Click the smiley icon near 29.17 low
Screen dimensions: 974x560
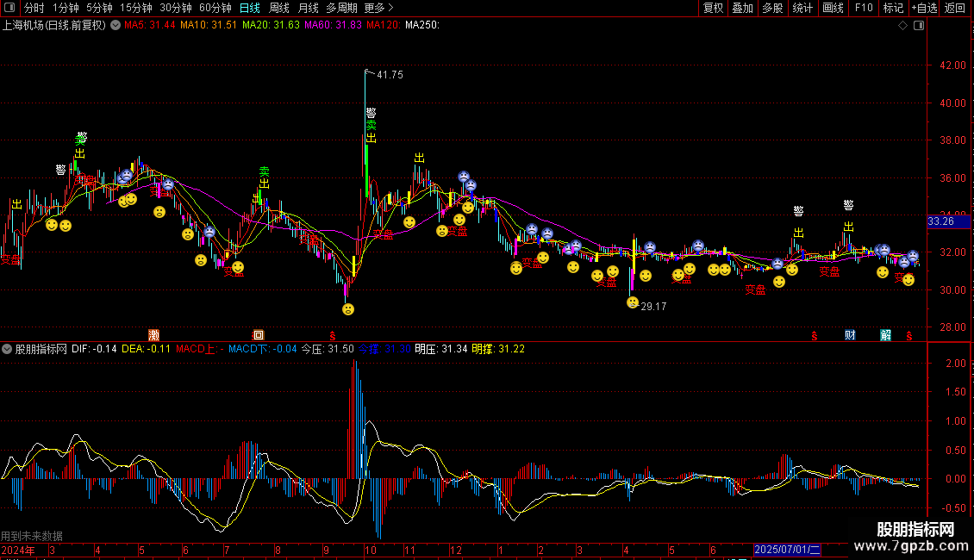pos(633,302)
